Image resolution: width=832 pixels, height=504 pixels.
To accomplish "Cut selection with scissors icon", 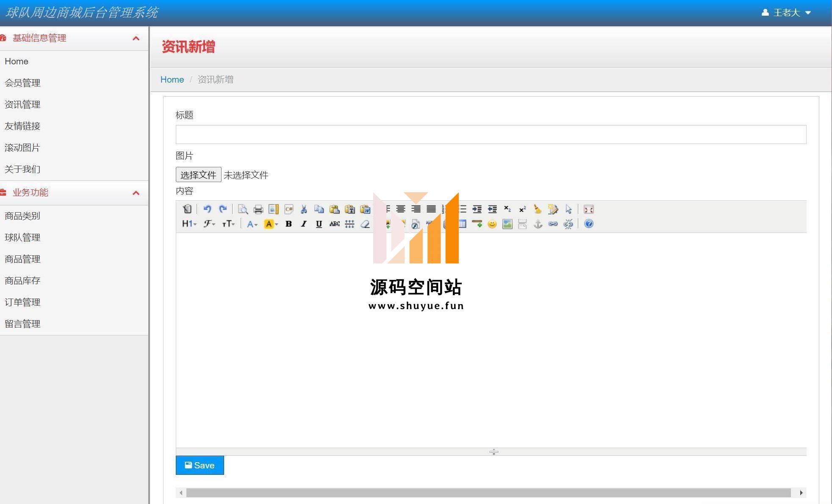I will pos(304,209).
